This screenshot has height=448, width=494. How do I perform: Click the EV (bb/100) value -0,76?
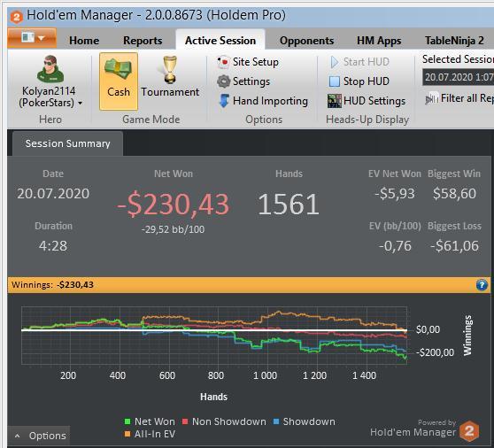click(395, 246)
